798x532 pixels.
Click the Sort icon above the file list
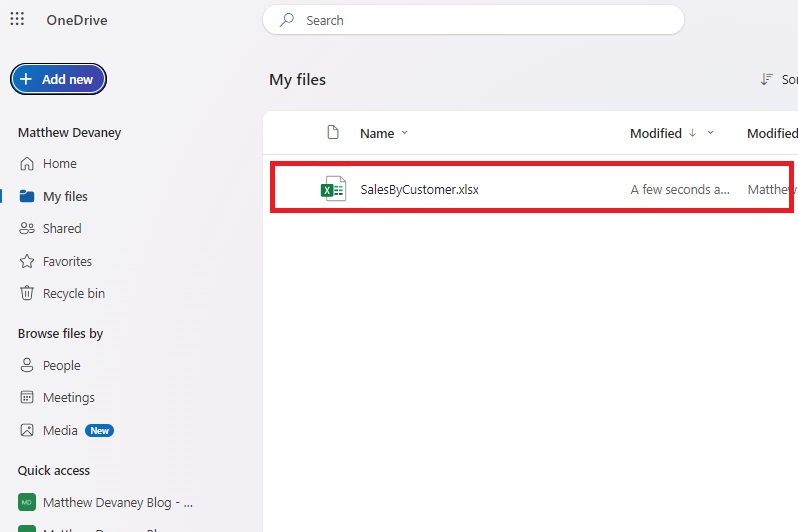[767, 80]
